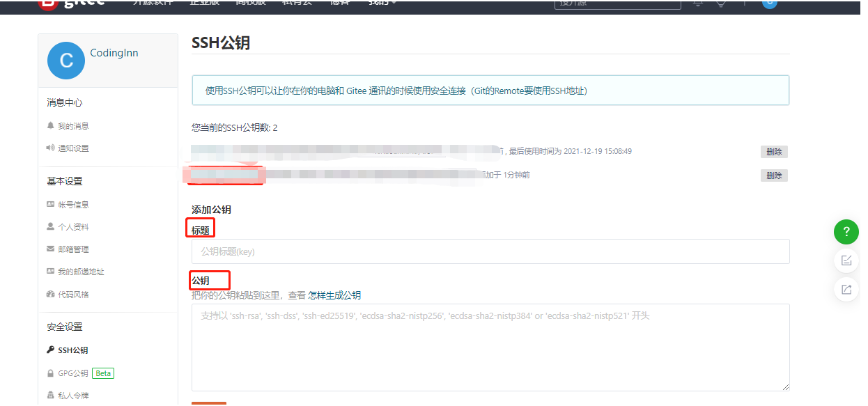868x406 pixels.
Task: Click the palette icon beside 代码风格
Action: (x=50, y=295)
